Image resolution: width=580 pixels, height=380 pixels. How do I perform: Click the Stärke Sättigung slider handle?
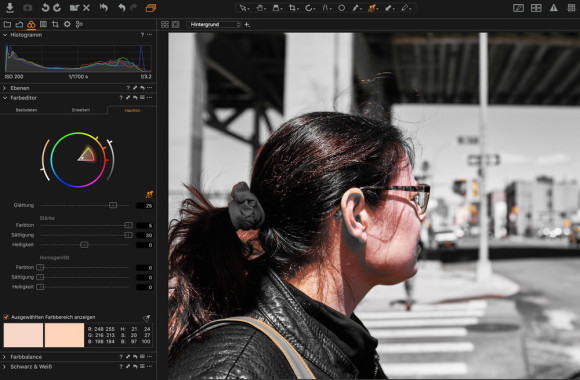128,235
